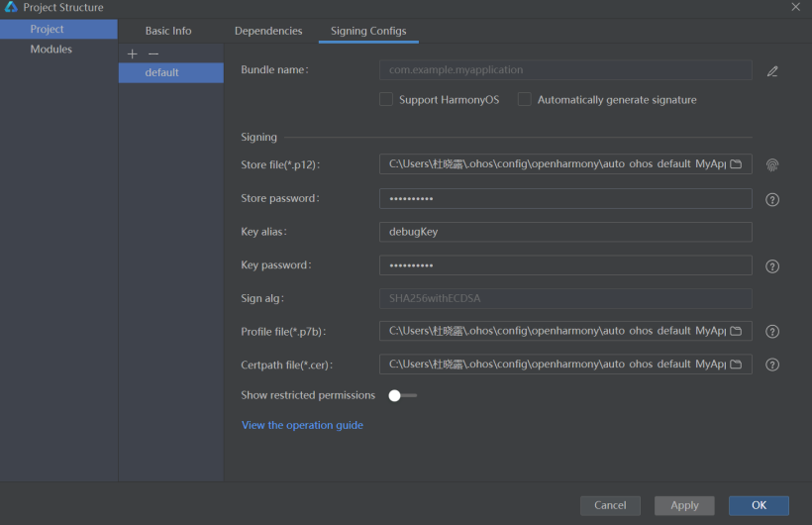Click the Sign alg SHA256withECDSA field
The image size is (812, 525).
565,298
